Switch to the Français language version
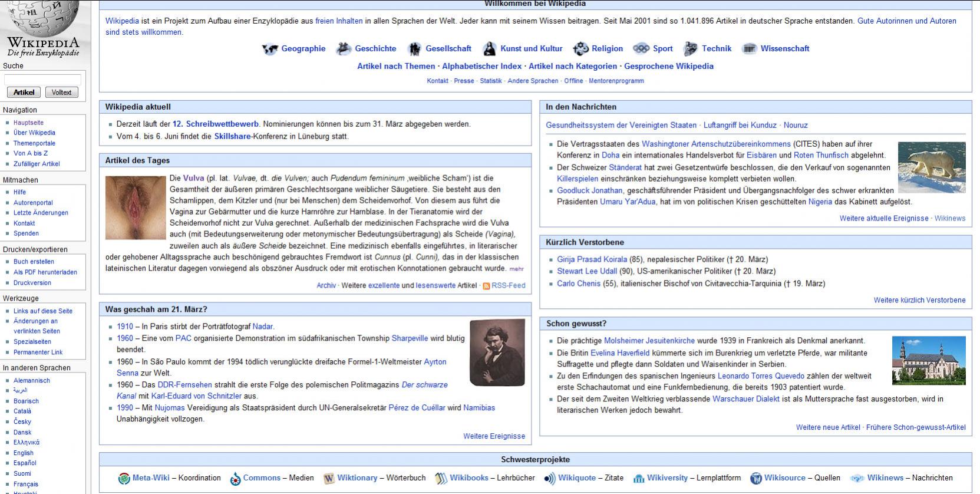 coord(26,484)
